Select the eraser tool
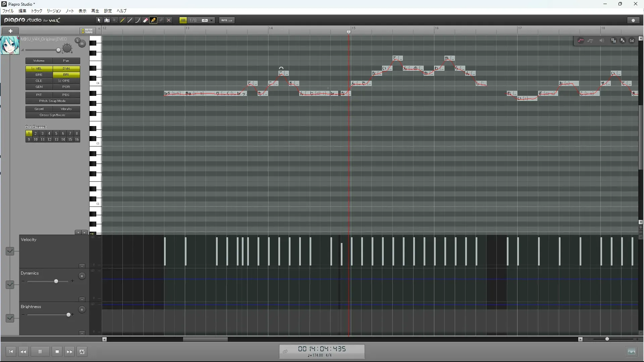The width and height of the screenshot is (644, 362). tap(146, 20)
